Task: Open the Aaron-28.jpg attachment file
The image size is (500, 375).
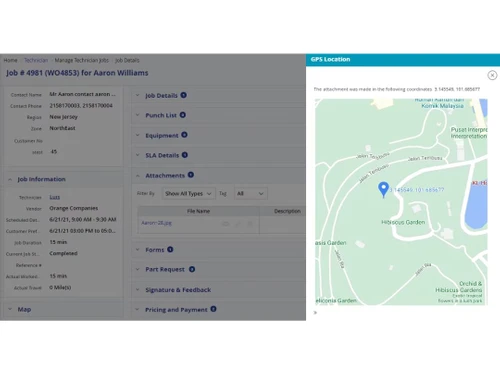Action: tap(156, 223)
